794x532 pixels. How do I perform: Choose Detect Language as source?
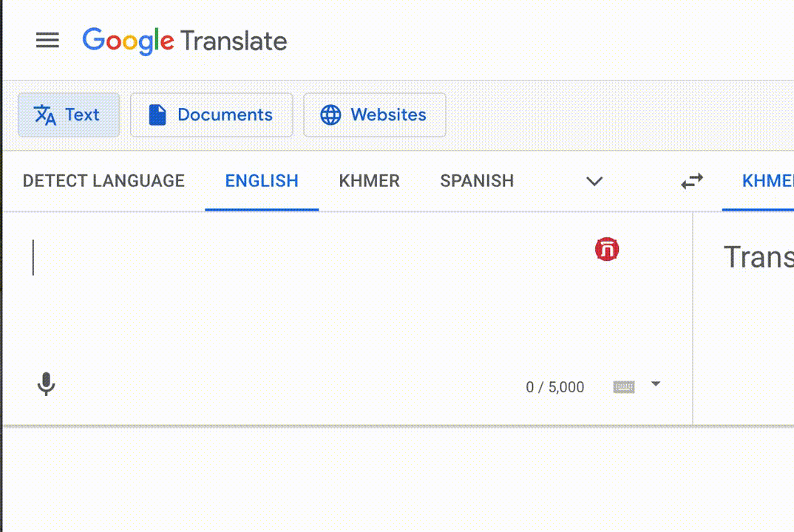104,181
